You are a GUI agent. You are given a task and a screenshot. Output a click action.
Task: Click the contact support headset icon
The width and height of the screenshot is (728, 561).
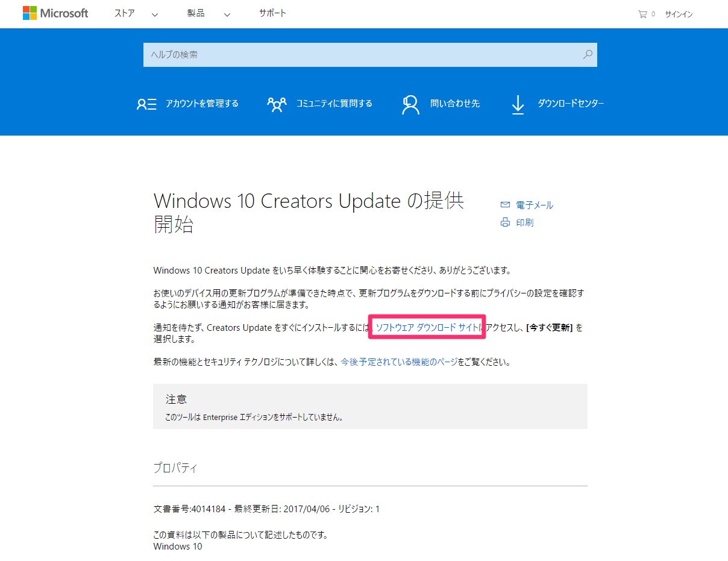pyautogui.click(x=410, y=104)
